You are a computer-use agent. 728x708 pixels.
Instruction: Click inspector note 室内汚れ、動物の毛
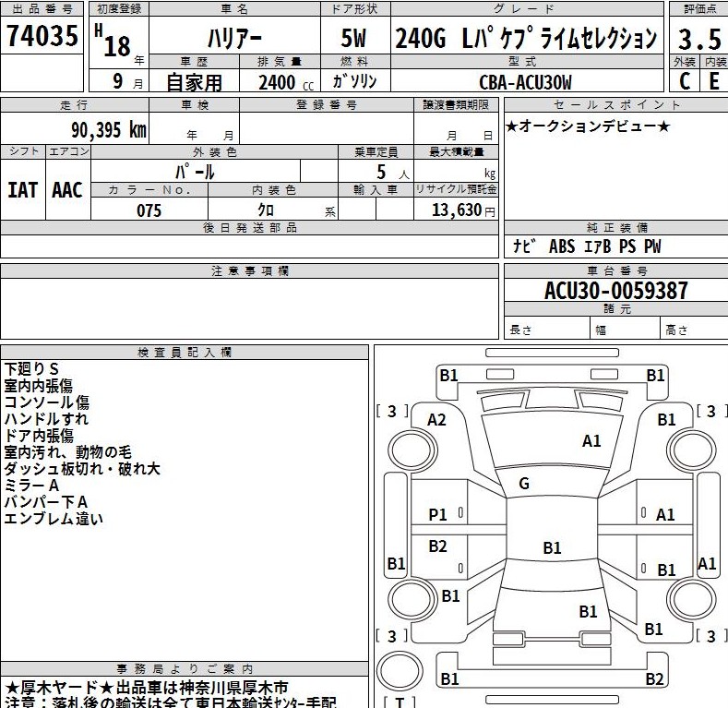(67, 452)
